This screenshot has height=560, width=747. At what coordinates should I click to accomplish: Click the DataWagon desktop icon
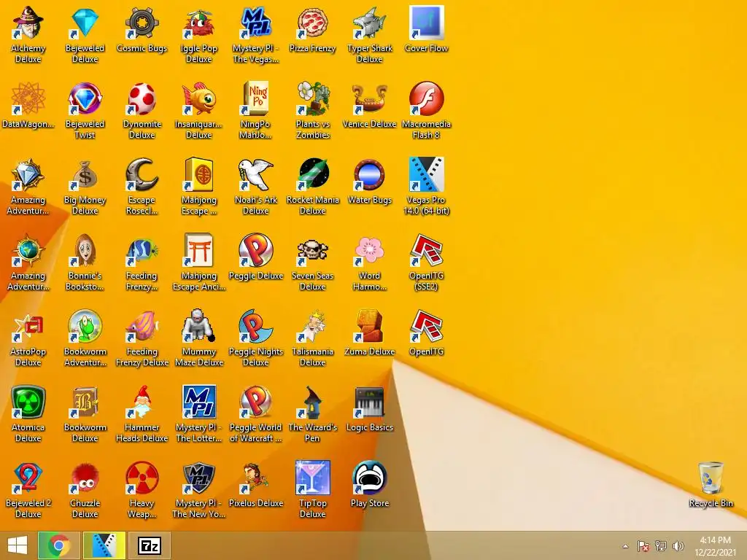[28, 98]
